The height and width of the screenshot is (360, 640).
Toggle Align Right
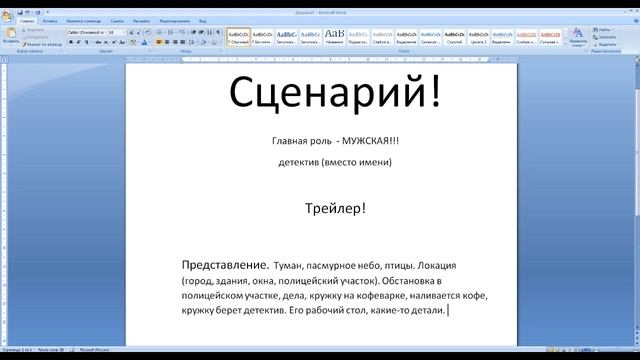coord(175,42)
